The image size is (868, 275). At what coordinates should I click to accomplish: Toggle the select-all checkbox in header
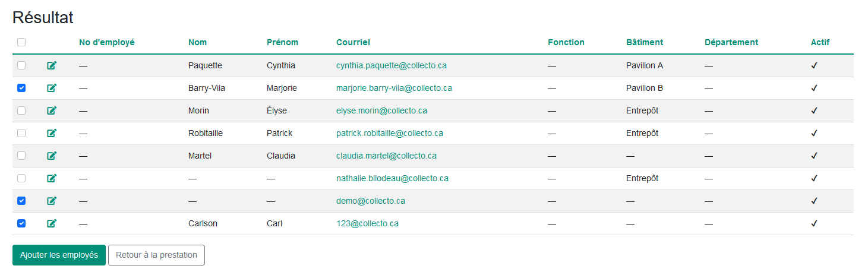[x=21, y=42]
